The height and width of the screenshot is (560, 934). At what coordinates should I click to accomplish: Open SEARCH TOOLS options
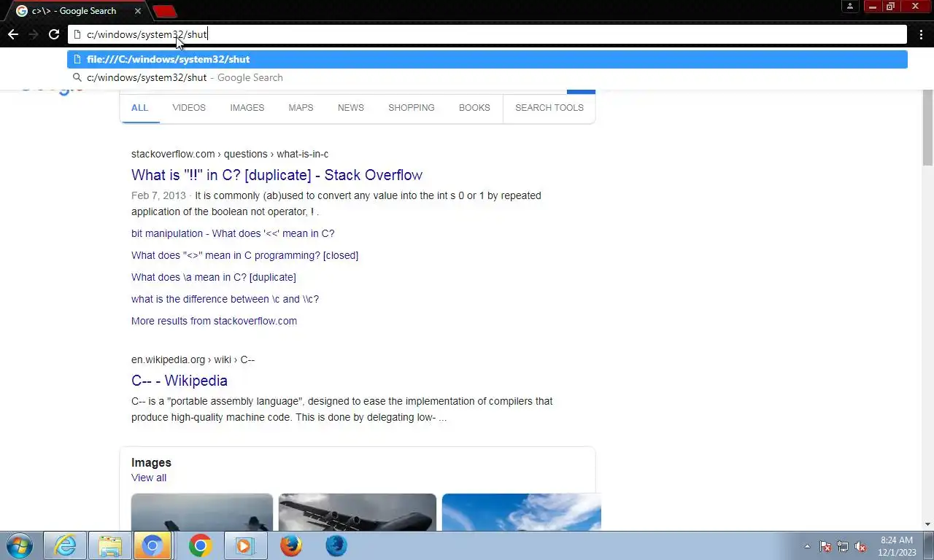[549, 107]
